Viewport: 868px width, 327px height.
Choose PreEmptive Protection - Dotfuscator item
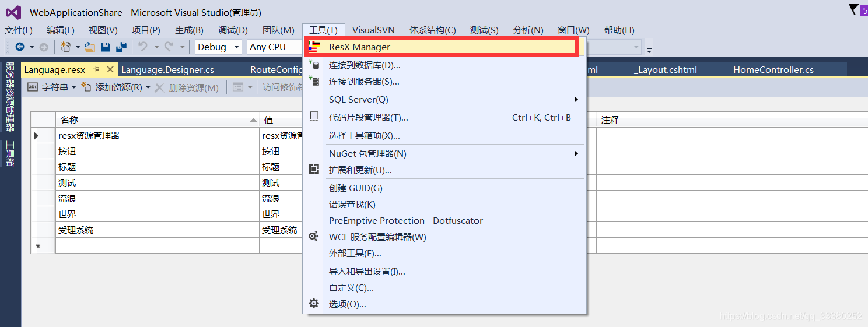click(444, 220)
